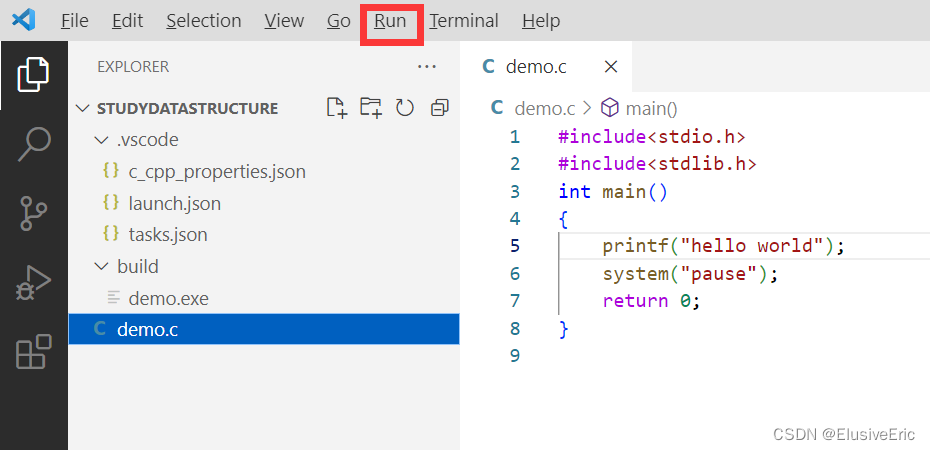
Task: Click demo.c in the breadcrumb
Action: (x=545, y=108)
